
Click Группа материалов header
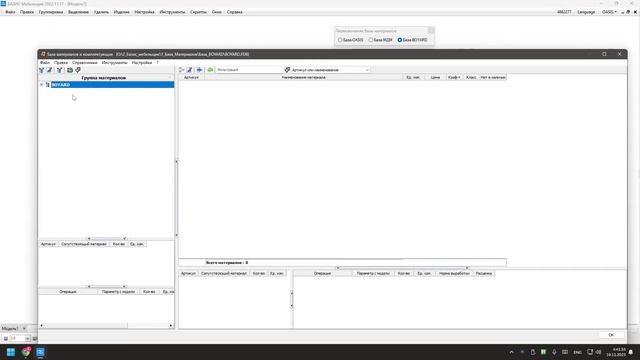coord(104,78)
